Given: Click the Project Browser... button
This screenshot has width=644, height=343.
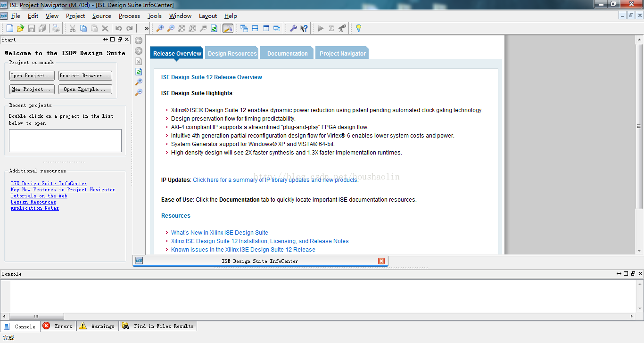Looking at the screenshot, I should [85, 76].
